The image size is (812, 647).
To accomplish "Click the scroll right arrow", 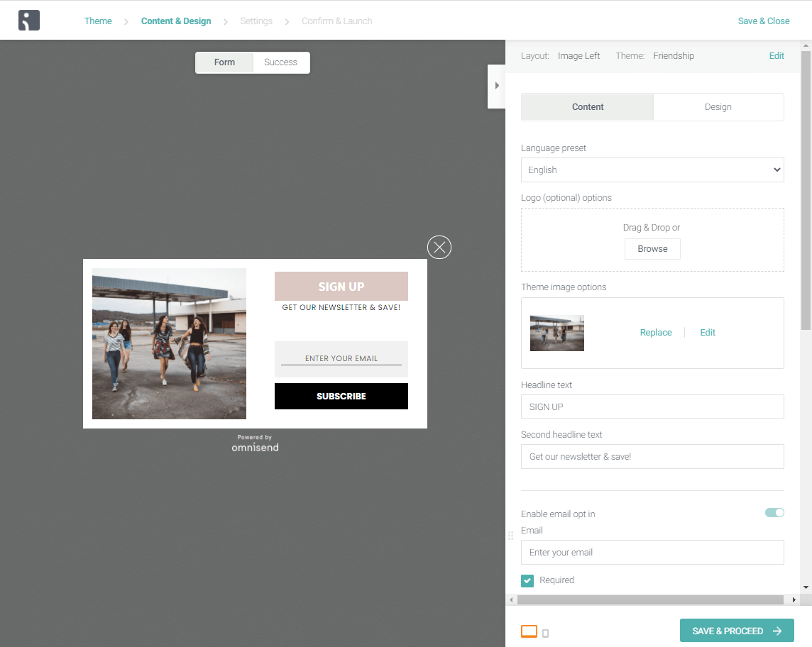I will 794,600.
